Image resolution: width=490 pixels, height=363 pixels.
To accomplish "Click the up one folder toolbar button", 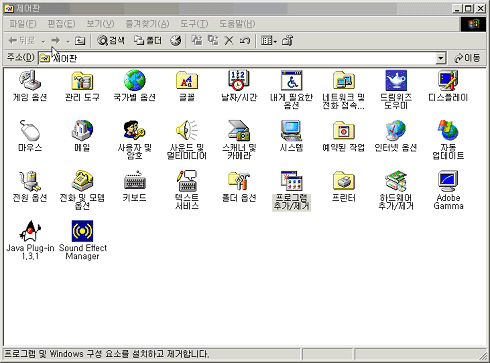I will [80, 41].
